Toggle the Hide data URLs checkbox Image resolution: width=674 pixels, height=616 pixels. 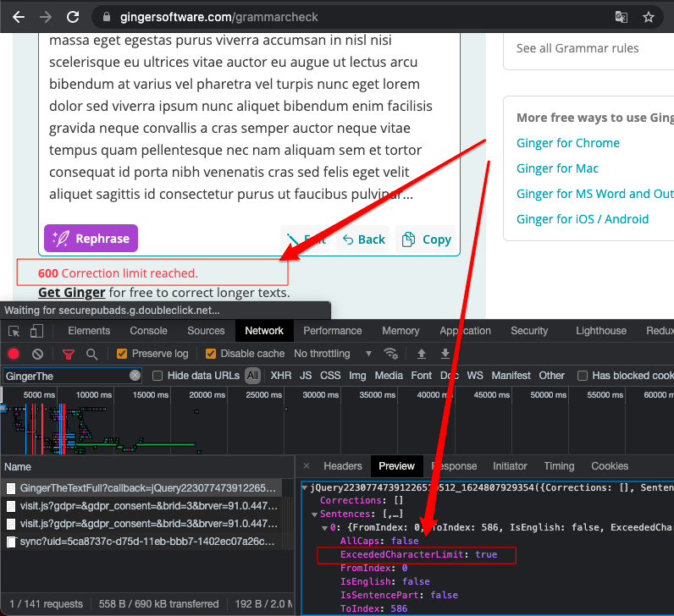point(157,376)
